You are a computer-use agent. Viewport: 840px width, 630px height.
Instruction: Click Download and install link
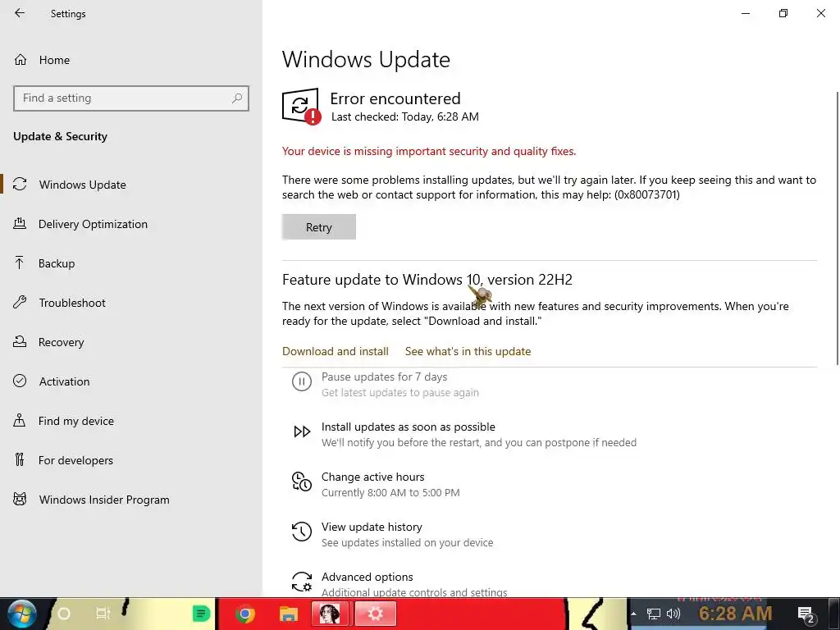(336, 351)
